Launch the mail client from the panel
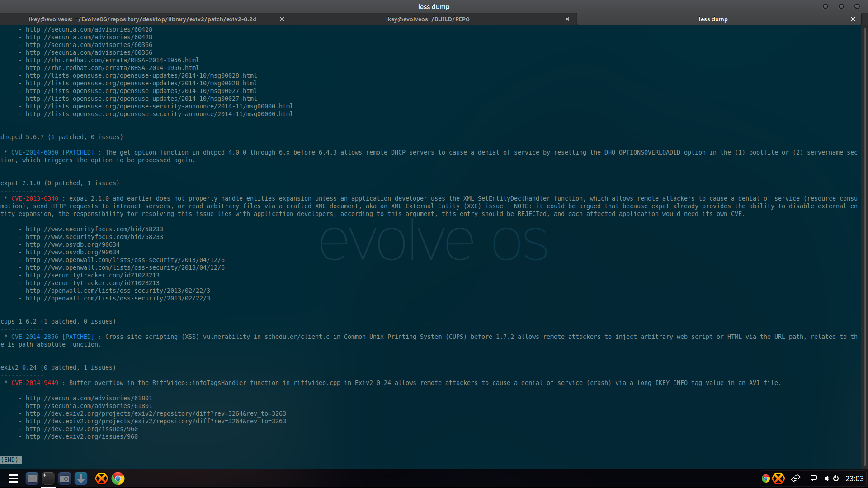 pyautogui.click(x=32, y=479)
